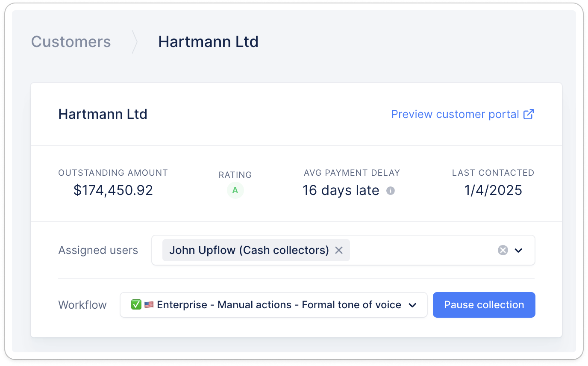
Task: Select the Enterprise - Manual actions workflow box
Action: click(x=273, y=305)
